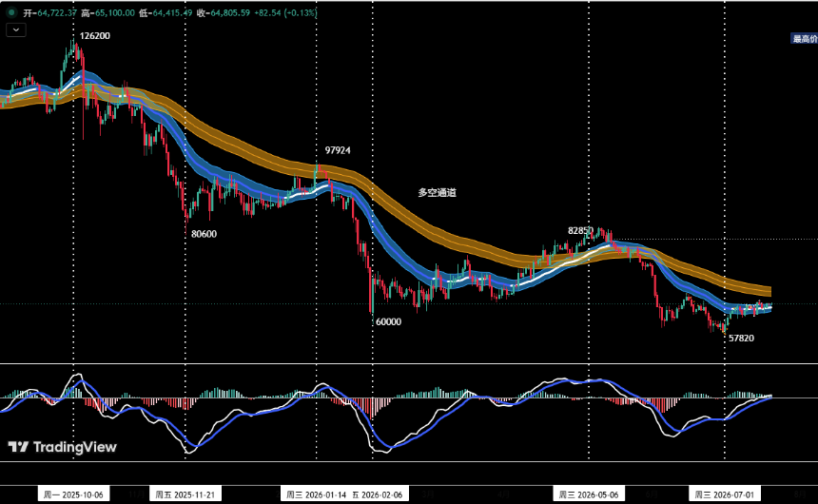Click the 最高价 price label tag

point(805,39)
